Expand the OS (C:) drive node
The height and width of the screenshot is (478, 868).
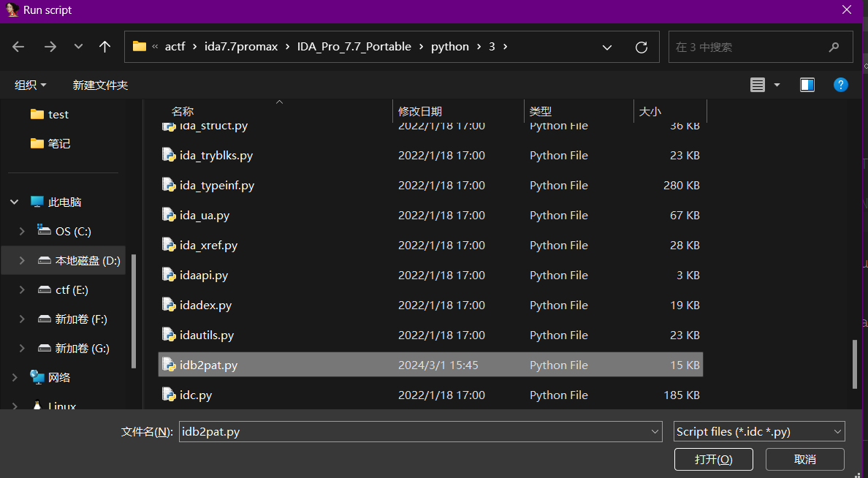tap(22, 231)
